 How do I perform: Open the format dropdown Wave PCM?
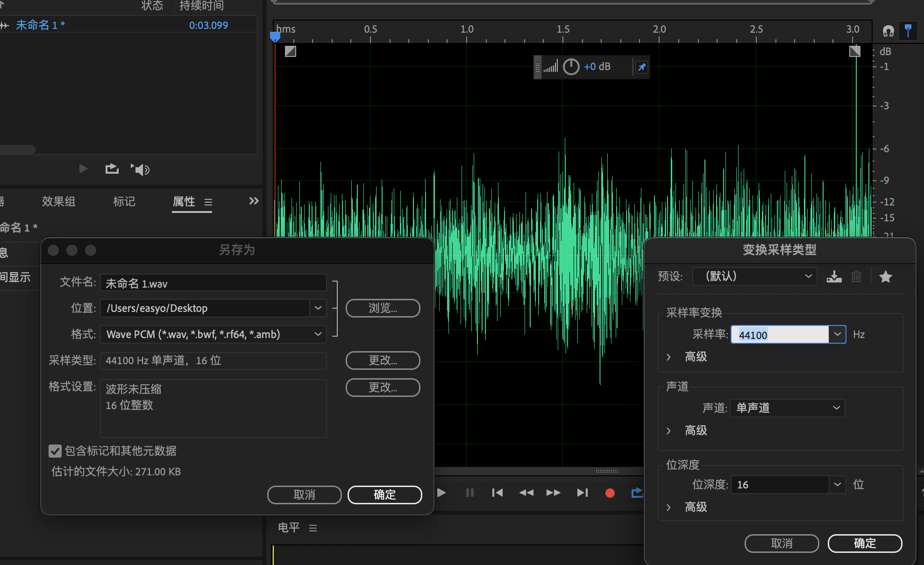tap(213, 334)
